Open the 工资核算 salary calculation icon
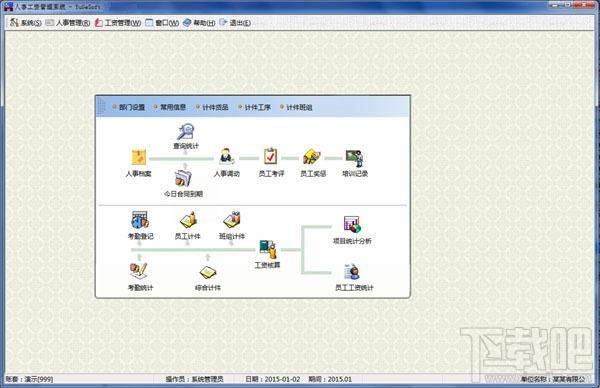 point(267,249)
